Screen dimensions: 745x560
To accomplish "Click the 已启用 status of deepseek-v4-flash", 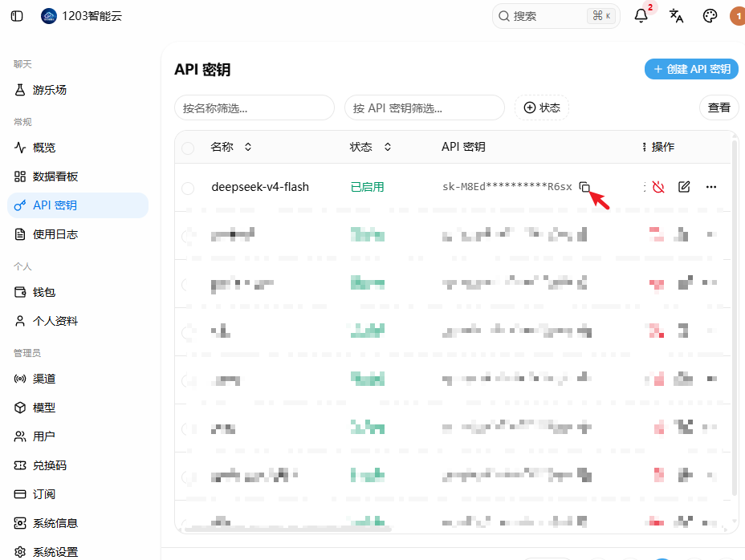I will pyautogui.click(x=367, y=187).
